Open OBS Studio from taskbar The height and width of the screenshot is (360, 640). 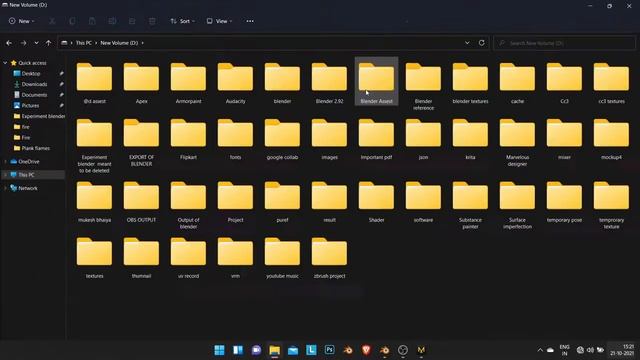(x=403, y=350)
